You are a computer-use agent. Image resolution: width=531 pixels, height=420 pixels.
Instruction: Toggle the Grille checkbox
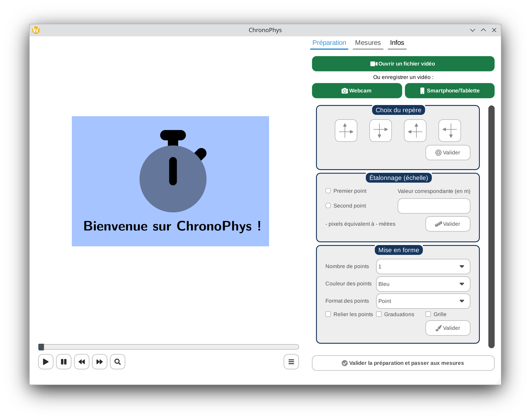pos(428,314)
